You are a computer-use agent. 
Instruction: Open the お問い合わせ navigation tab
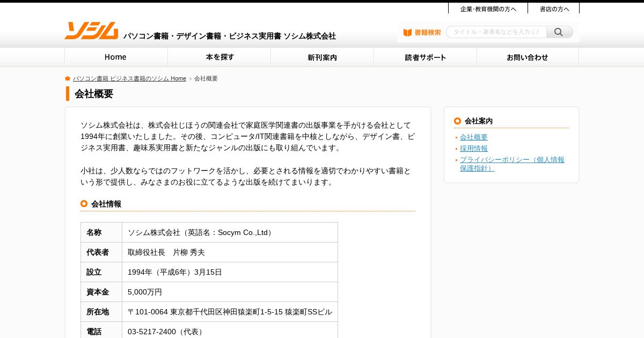click(528, 57)
